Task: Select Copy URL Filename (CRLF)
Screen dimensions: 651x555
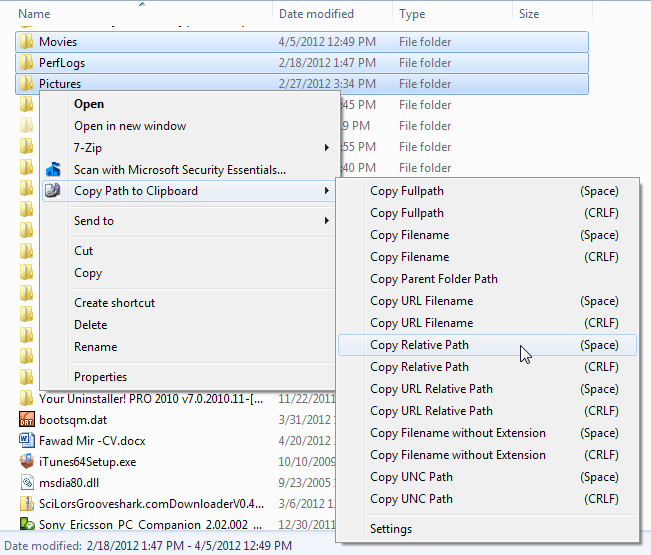Action: point(487,323)
